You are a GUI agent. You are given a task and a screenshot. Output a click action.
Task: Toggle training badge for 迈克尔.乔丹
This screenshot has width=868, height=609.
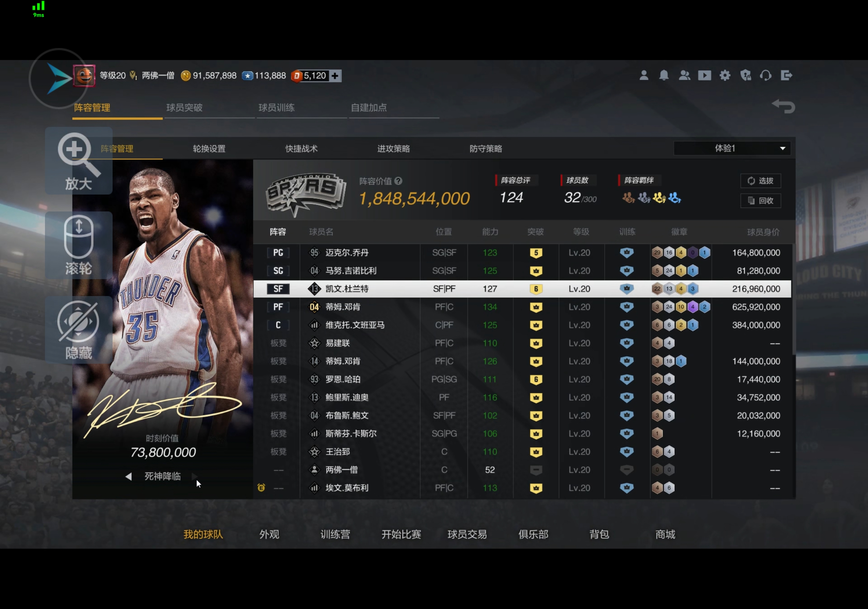click(626, 252)
